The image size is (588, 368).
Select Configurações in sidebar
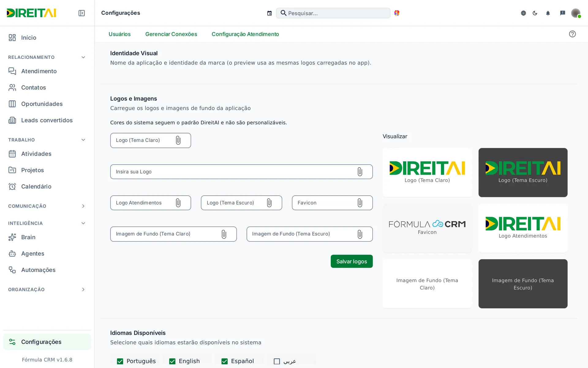(x=47, y=342)
